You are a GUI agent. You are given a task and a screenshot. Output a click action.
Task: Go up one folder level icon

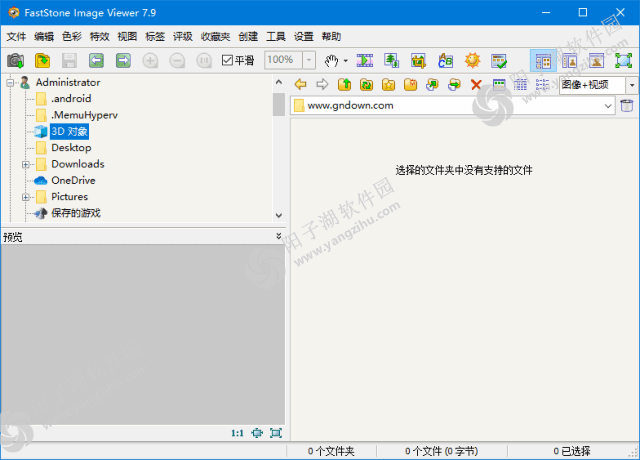344,84
